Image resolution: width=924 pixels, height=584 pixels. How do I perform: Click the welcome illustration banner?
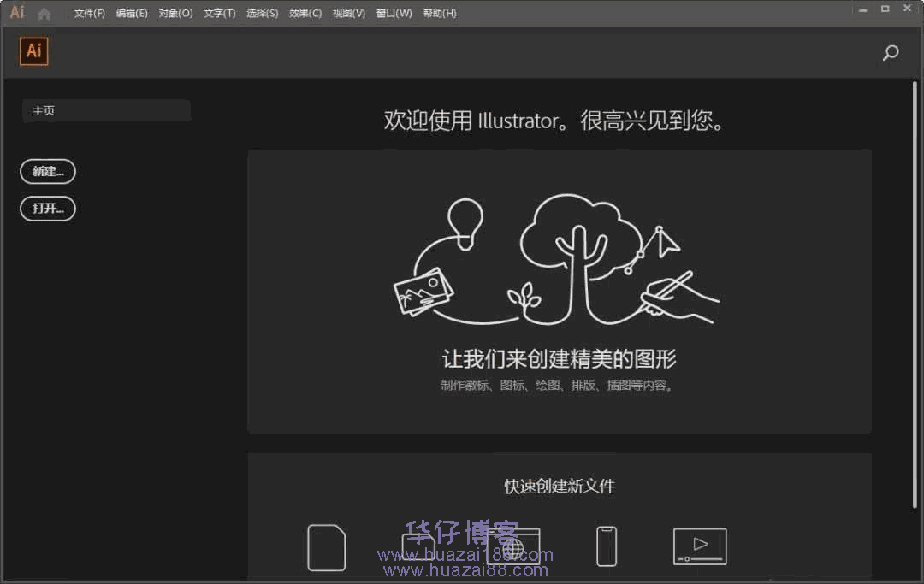(560, 292)
